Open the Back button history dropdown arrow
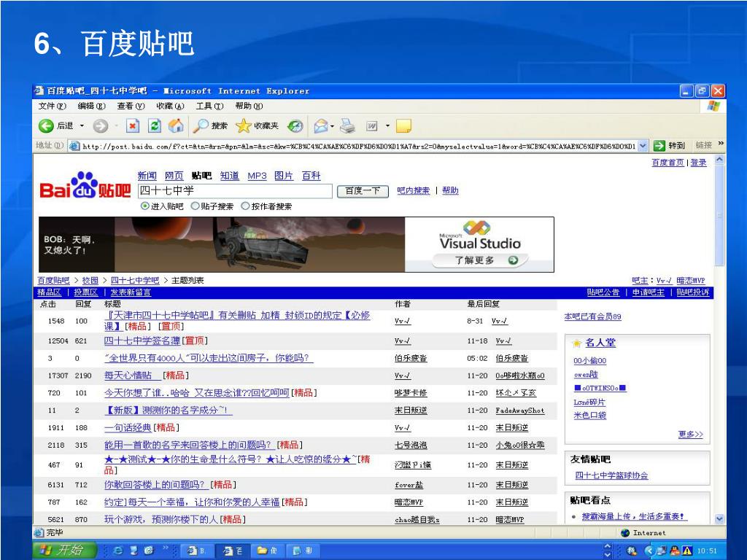 coord(82,125)
